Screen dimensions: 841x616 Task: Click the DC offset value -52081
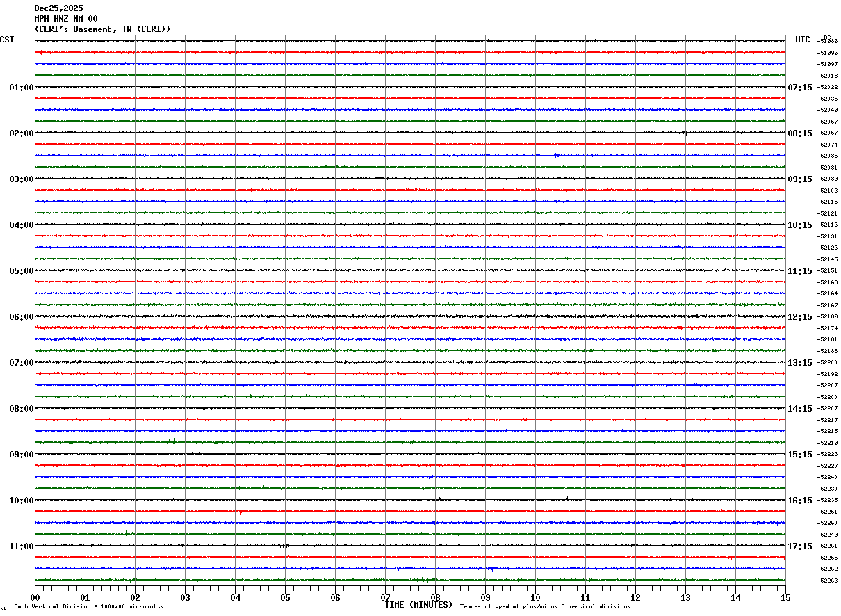(x=827, y=168)
